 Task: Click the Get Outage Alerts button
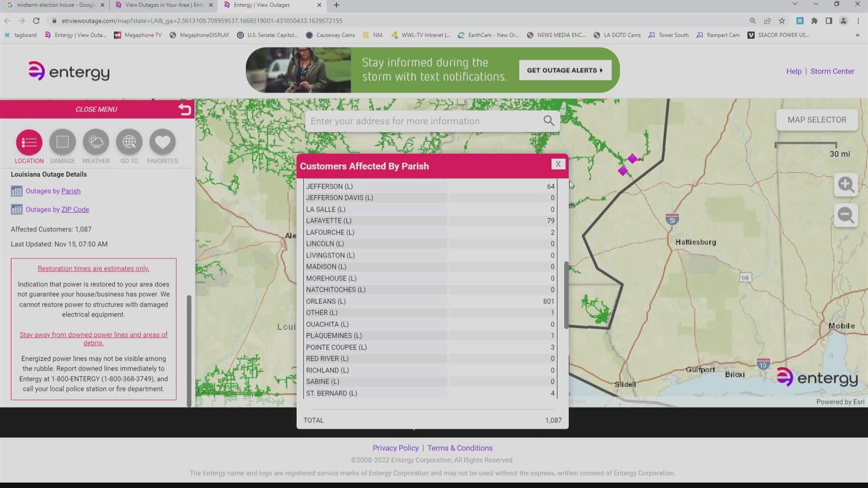[565, 70]
